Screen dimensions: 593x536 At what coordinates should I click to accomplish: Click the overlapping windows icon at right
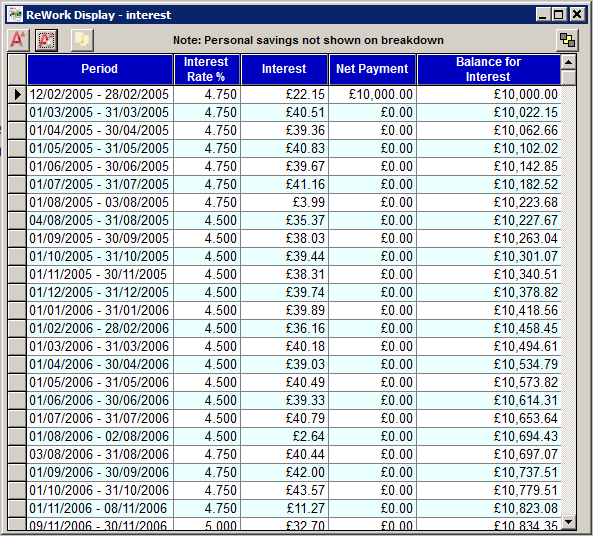click(567, 40)
